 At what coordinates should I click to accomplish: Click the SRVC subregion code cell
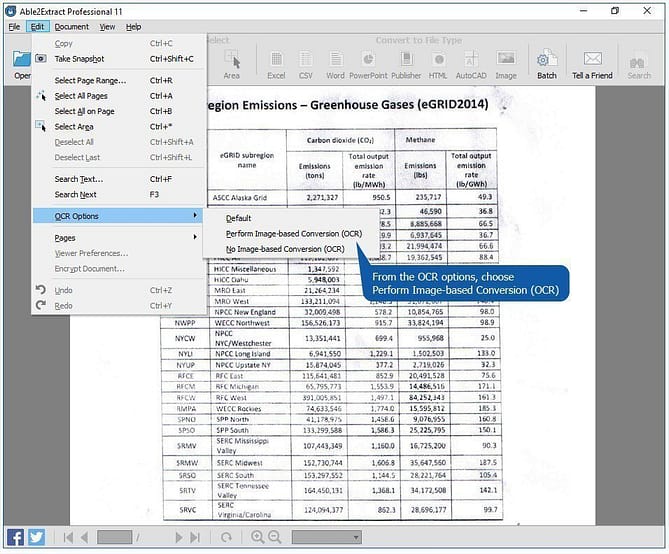coord(188,510)
